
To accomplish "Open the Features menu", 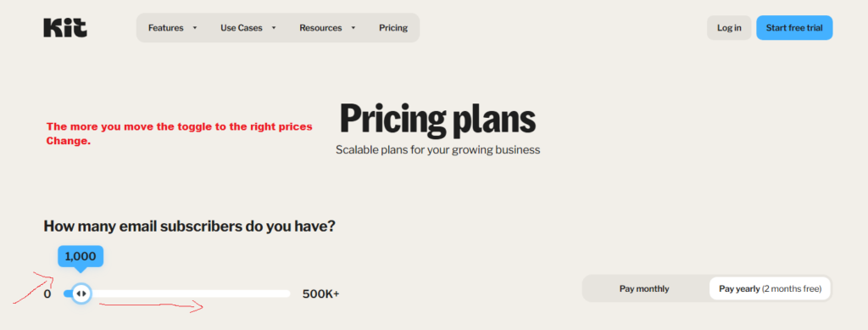I will pyautogui.click(x=165, y=28).
